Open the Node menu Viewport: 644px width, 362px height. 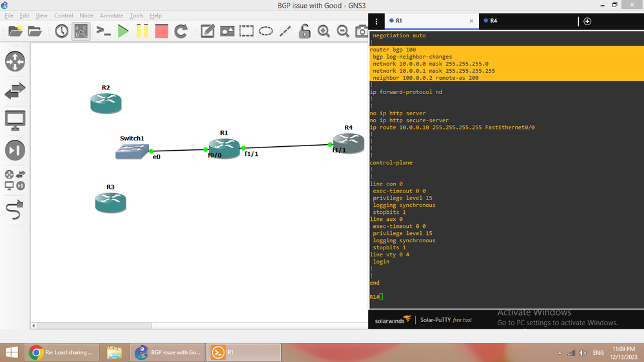click(86, 15)
